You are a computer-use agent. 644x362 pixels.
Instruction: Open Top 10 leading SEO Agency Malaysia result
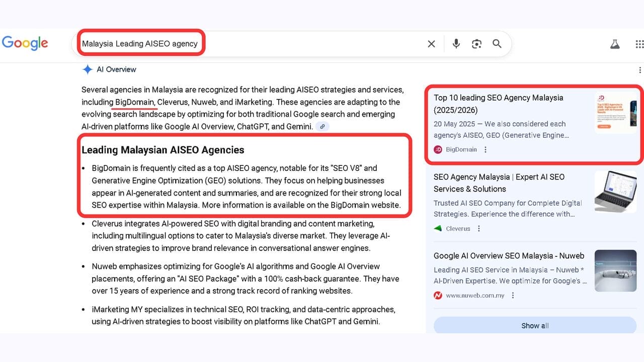click(498, 104)
